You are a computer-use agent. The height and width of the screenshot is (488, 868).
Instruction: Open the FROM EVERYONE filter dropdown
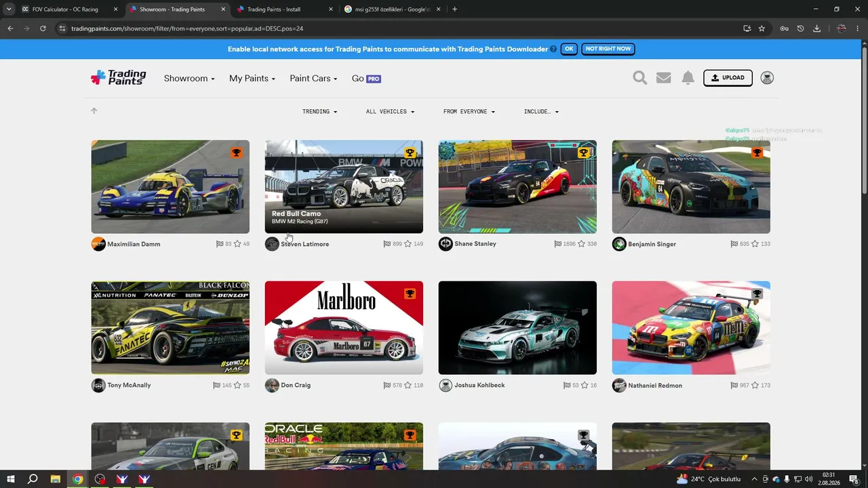(x=469, y=112)
